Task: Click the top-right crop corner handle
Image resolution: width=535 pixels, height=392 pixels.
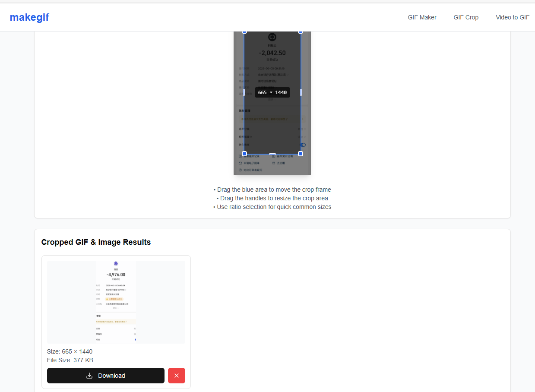Action: click(x=301, y=32)
